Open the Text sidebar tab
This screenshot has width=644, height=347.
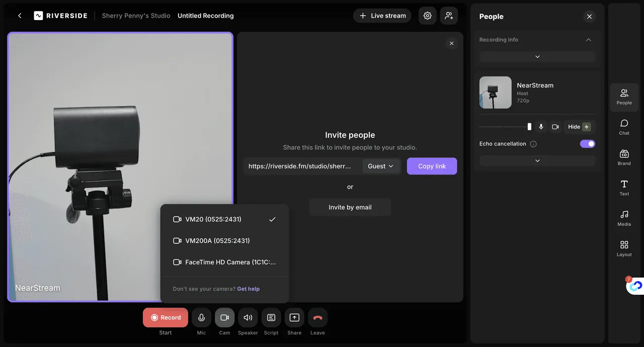624,188
